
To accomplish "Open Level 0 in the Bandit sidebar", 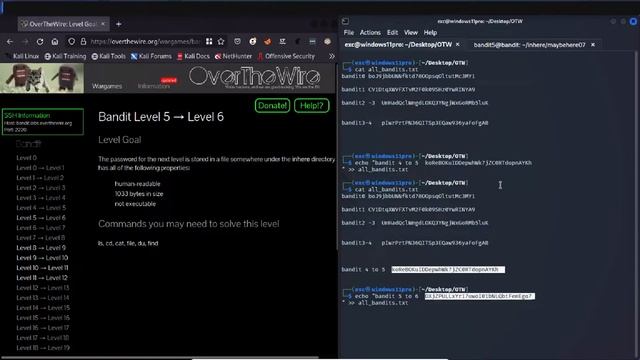I will (27, 158).
